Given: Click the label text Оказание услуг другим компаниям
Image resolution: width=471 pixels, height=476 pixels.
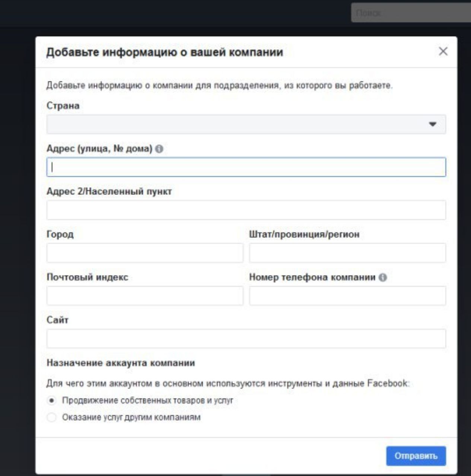Looking at the screenshot, I should (131, 417).
